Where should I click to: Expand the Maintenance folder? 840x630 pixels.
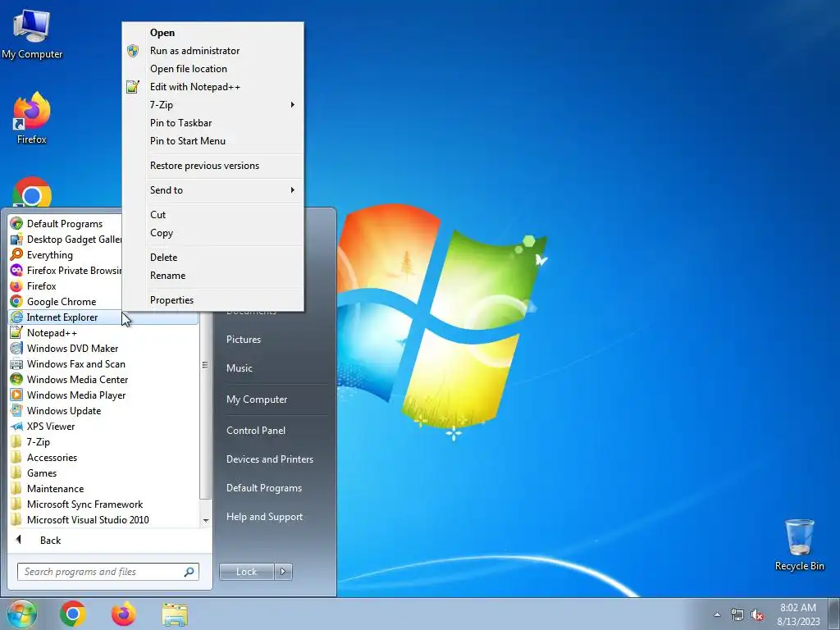click(103, 488)
